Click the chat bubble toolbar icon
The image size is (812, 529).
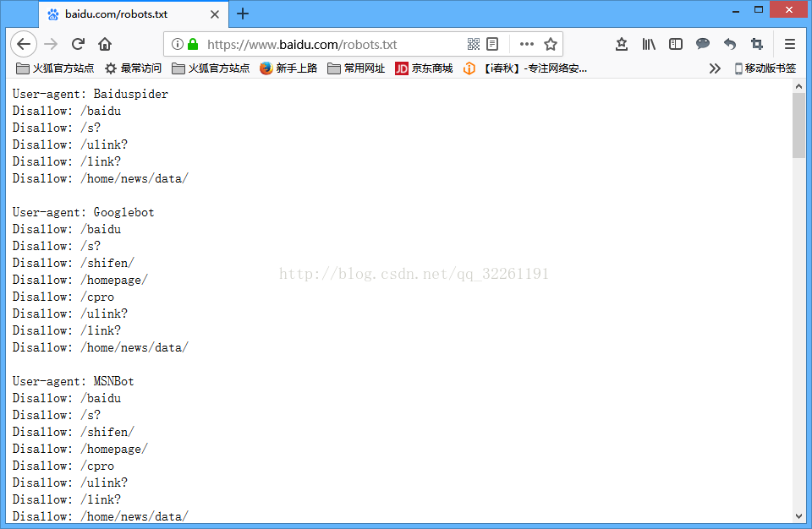(703, 44)
